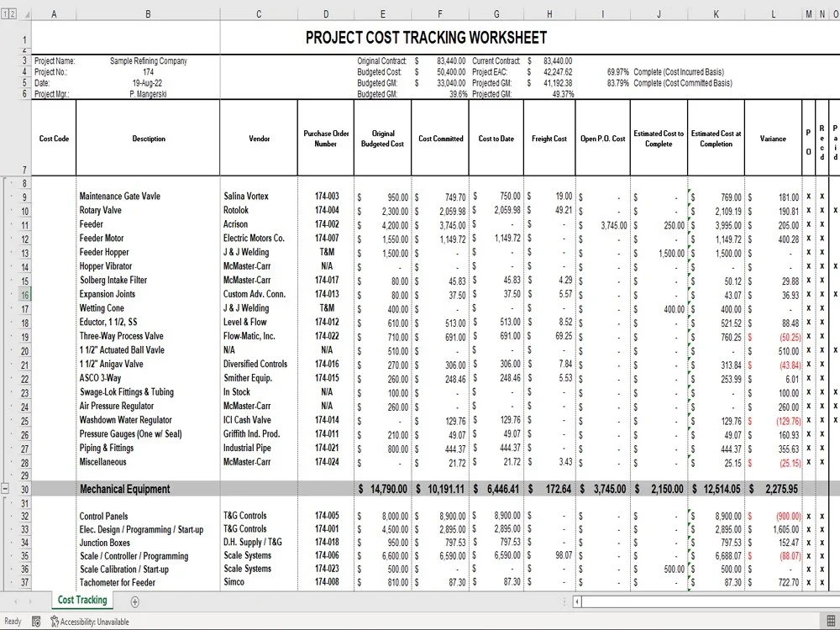This screenshot has height=630, width=840.
Task: Add a new sheet with plus icon
Action: pos(135,601)
